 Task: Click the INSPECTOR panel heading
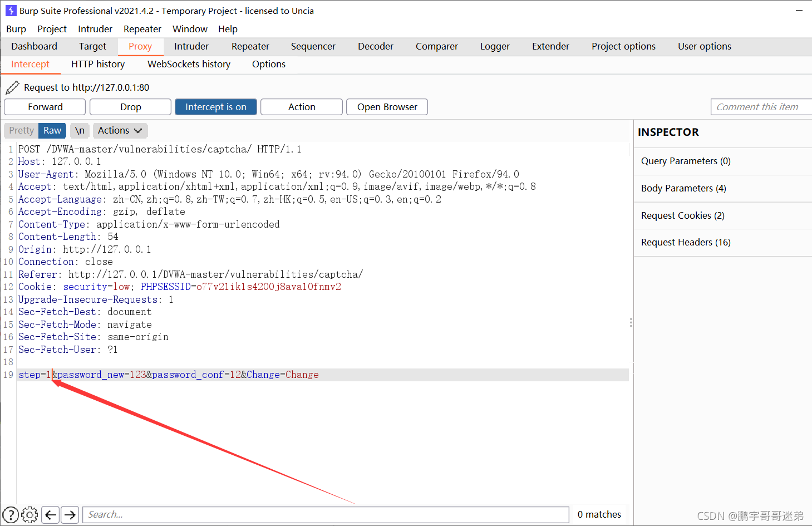668,132
